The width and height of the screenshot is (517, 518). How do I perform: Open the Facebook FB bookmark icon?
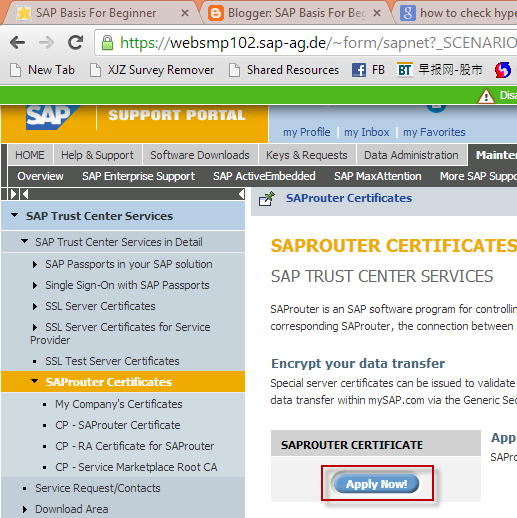tap(359, 70)
